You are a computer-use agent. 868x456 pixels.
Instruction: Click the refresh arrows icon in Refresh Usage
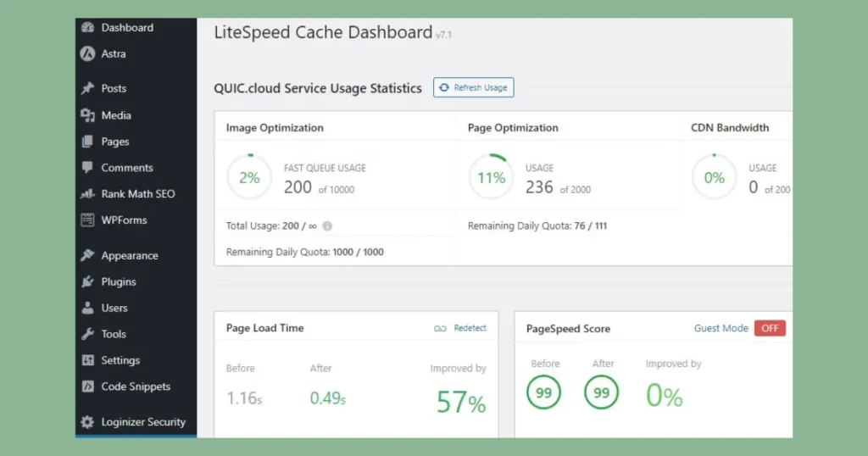444,87
